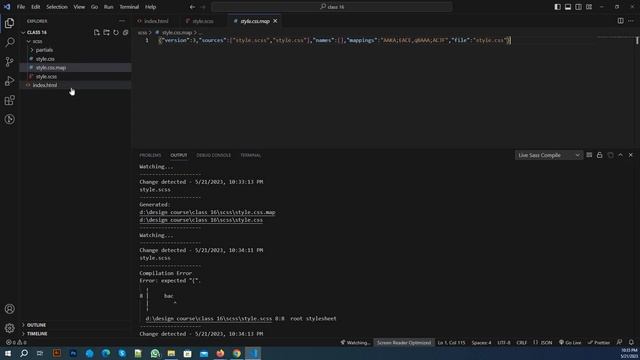Toggle secondary side bar layout button

pyautogui.click(x=578, y=7)
